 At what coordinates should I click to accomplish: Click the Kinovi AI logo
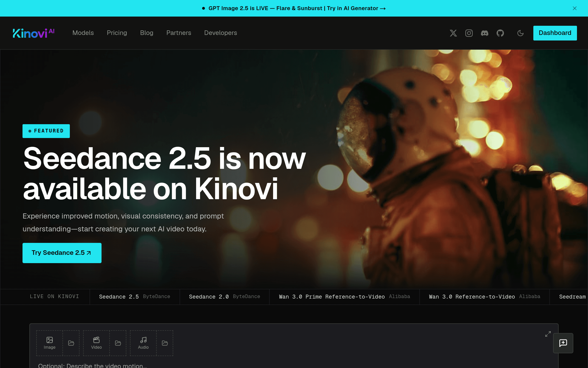34,33
